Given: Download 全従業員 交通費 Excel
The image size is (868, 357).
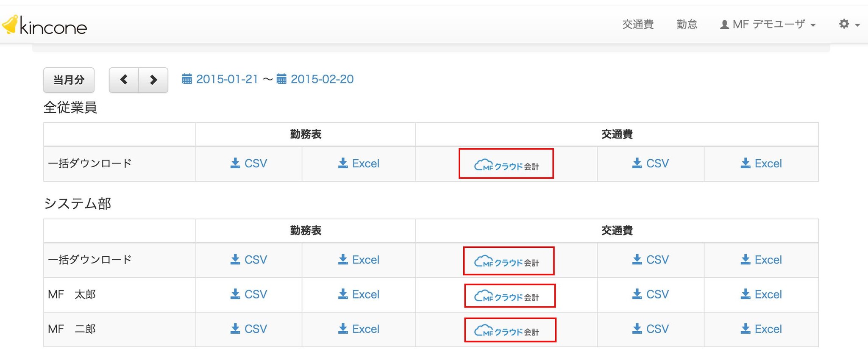Looking at the screenshot, I should (x=761, y=163).
